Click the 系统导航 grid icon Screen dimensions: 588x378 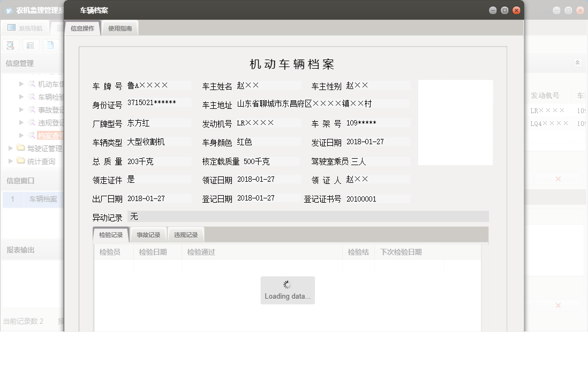[x=11, y=27]
